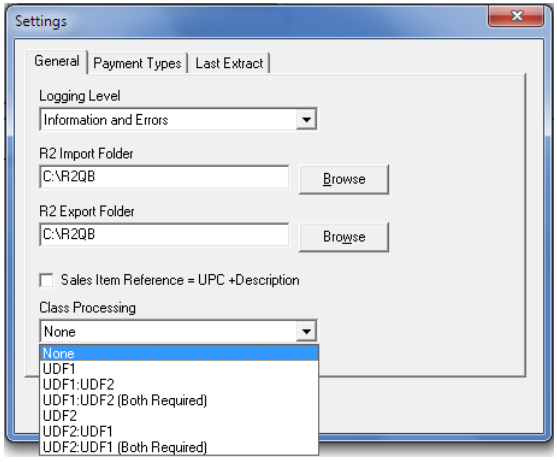Viewport: 557px width, 462px height.
Task: Enable Sales Item Reference = UPC +Description checkbox
Action: 47,280
